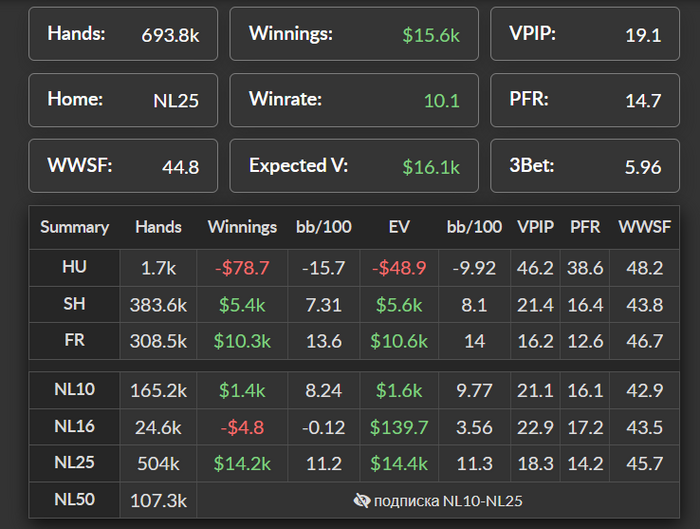Click the WWSF column header in table

[x=643, y=227]
